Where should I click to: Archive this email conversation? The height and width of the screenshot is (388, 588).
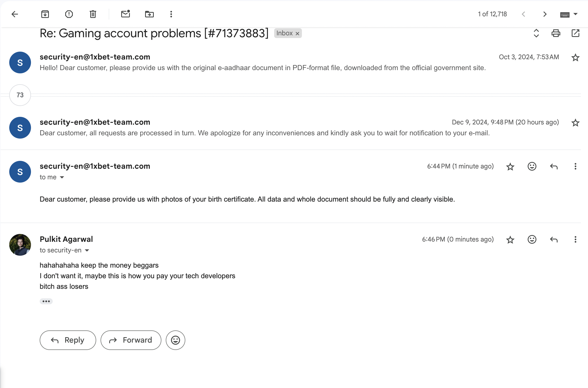coord(45,14)
